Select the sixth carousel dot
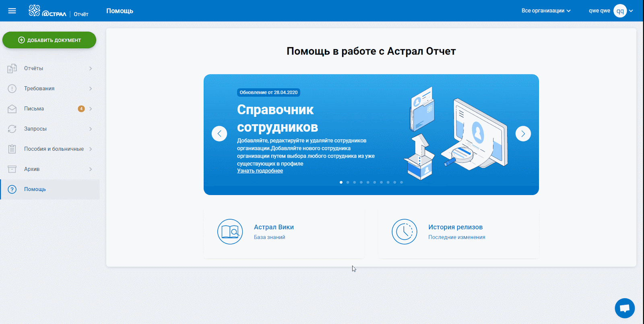Screen dimensions: 644x324 click(375, 183)
